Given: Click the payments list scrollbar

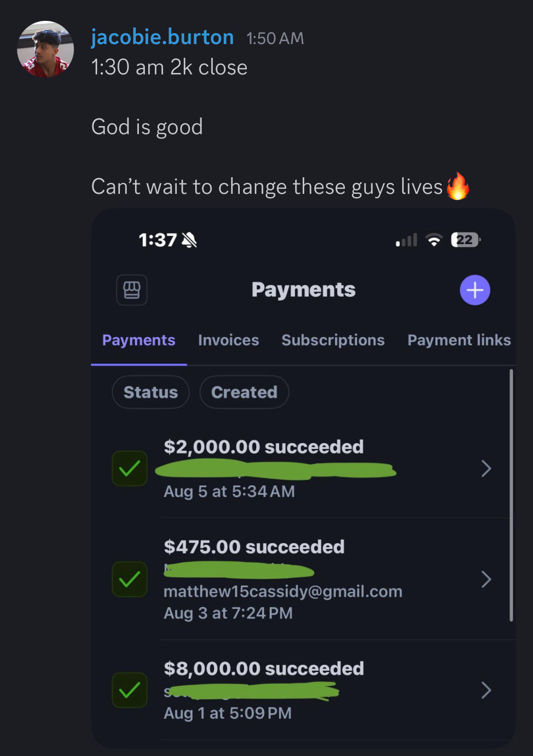Looking at the screenshot, I should pyautogui.click(x=511, y=495).
